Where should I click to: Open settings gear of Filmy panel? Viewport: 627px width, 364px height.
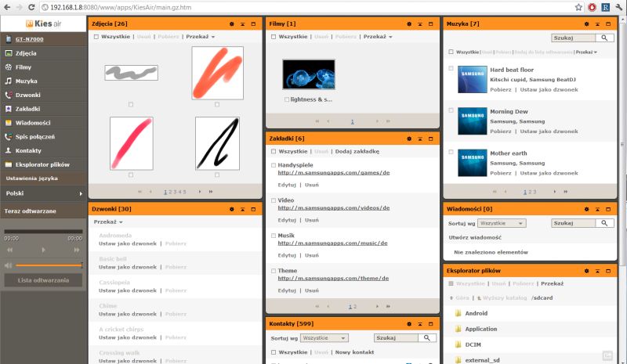(409, 24)
